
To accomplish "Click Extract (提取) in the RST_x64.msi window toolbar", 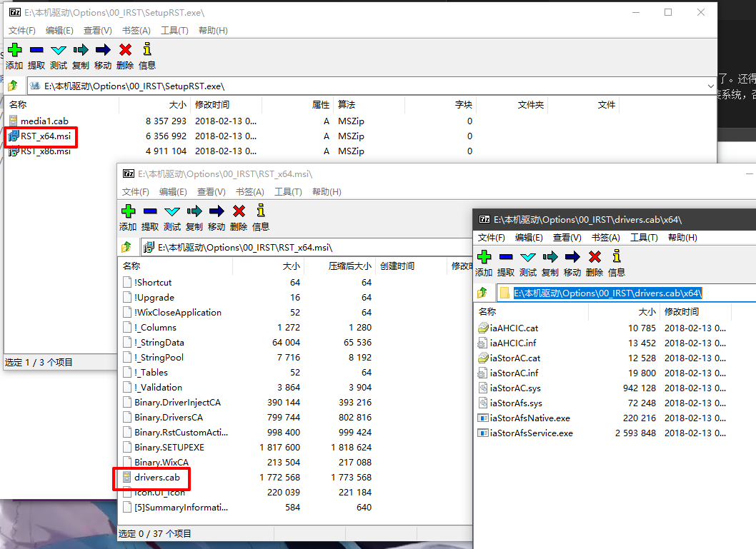I will pos(150,218).
